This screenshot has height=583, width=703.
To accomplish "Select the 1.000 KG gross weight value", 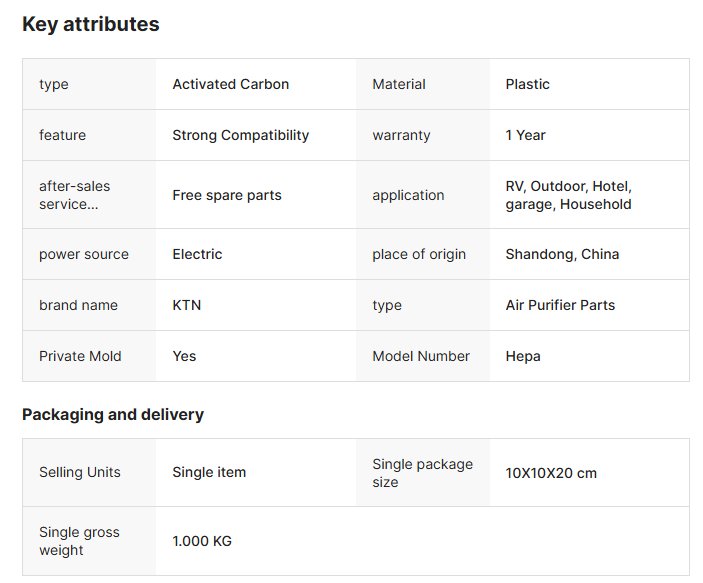I will click(202, 541).
